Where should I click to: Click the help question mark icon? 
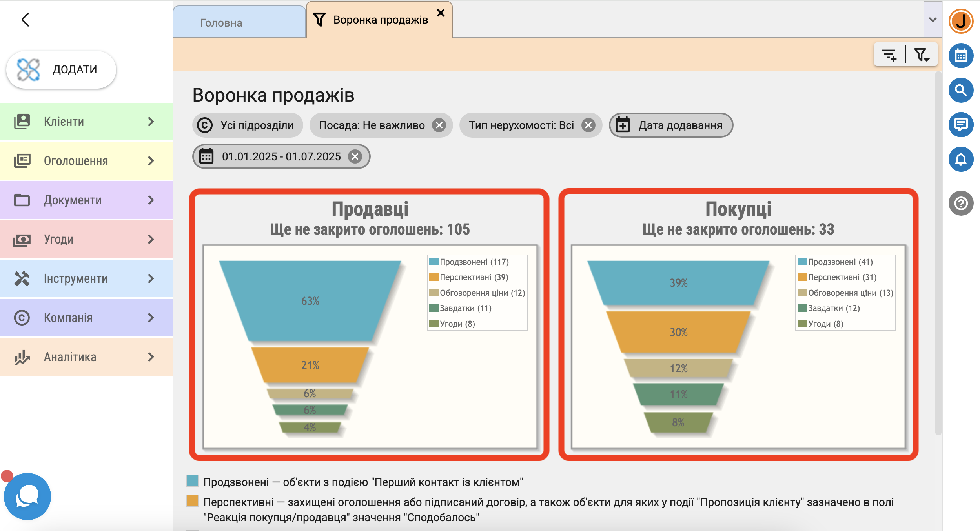pyautogui.click(x=961, y=203)
